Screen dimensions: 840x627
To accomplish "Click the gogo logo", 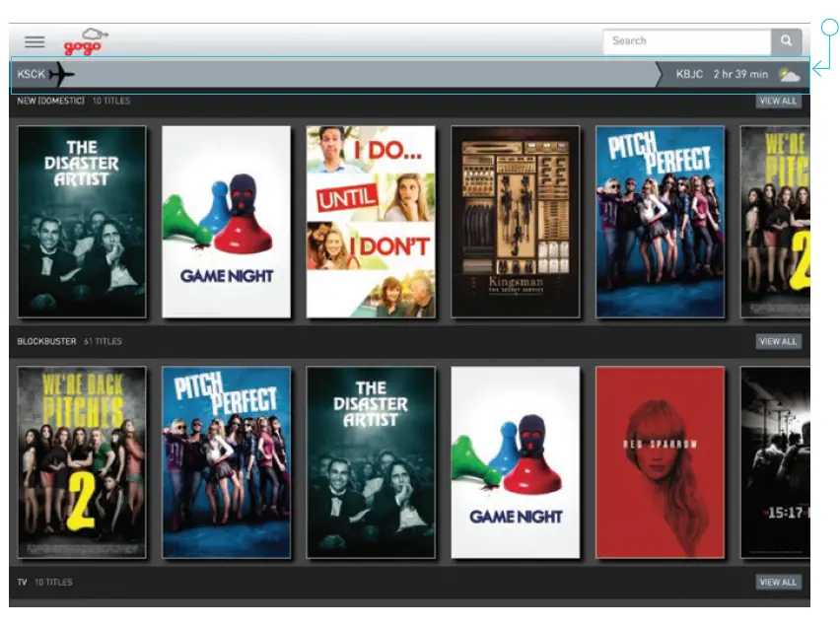I will tap(86, 41).
